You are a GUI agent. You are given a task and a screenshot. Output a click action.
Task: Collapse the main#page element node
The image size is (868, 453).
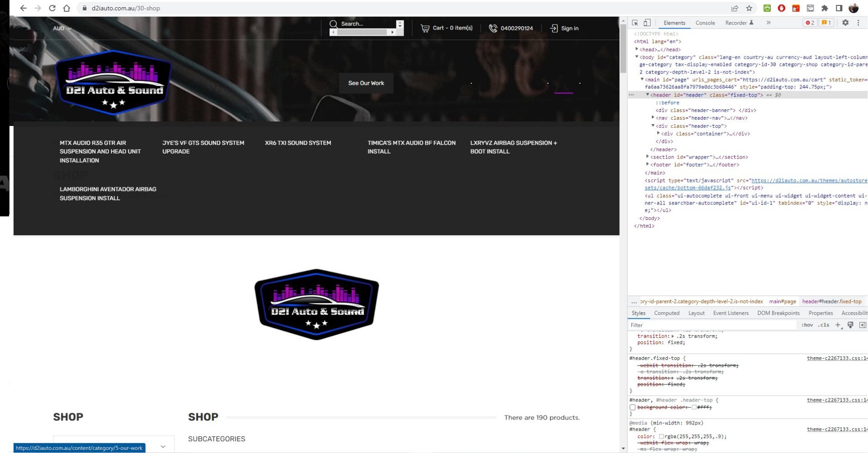click(x=642, y=79)
